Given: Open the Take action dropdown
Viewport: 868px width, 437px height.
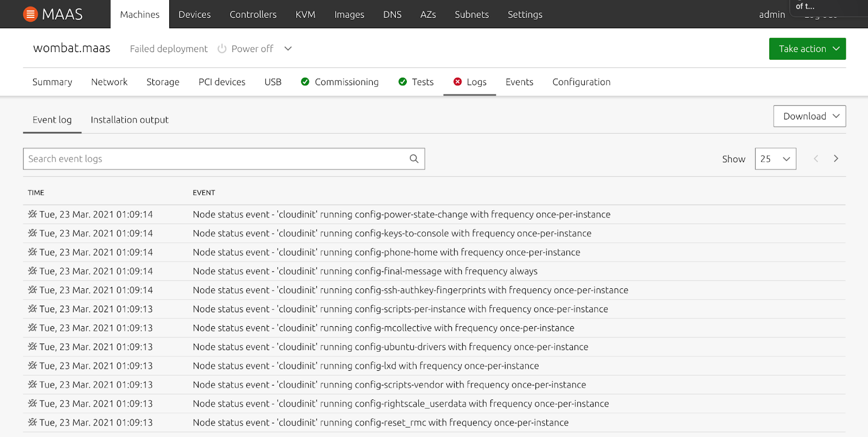Looking at the screenshot, I should tap(807, 49).
